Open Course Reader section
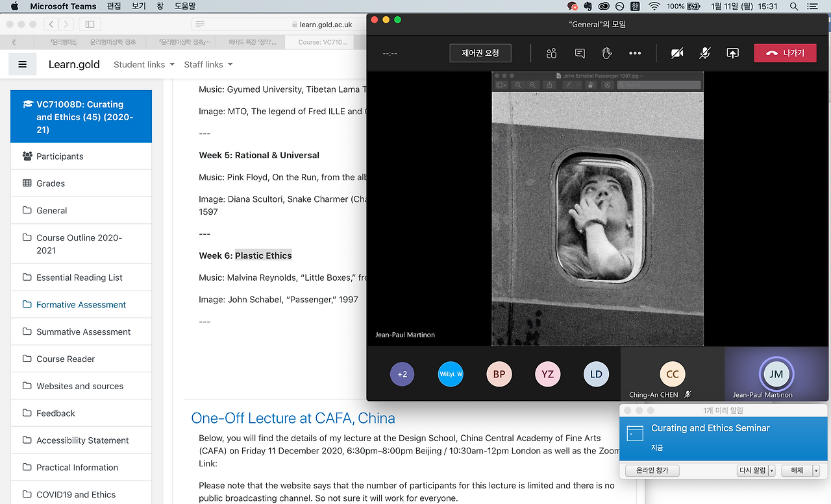Screen dimensions: 831x504 [x=81, y=359]
